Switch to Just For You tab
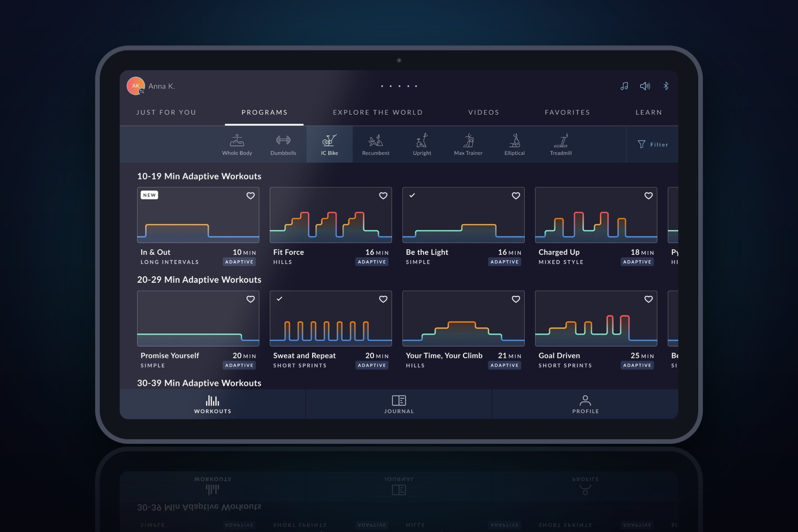The width and height of the screenshot is (798, 532). (166, 112)
